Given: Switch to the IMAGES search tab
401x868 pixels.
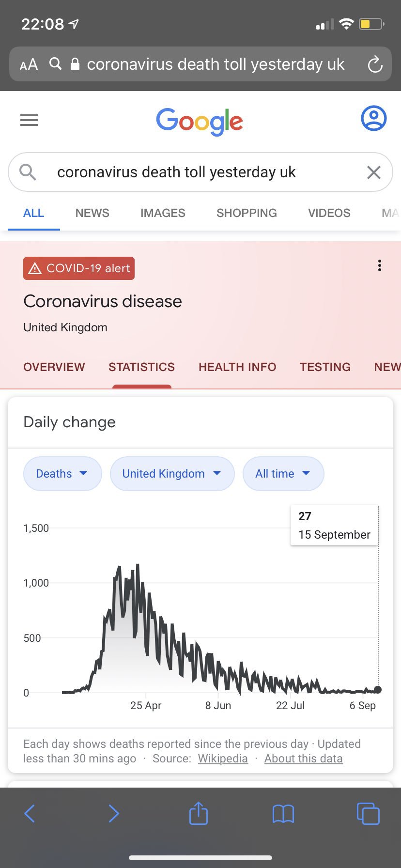Looking at the screenshot, I should (163, 213).
